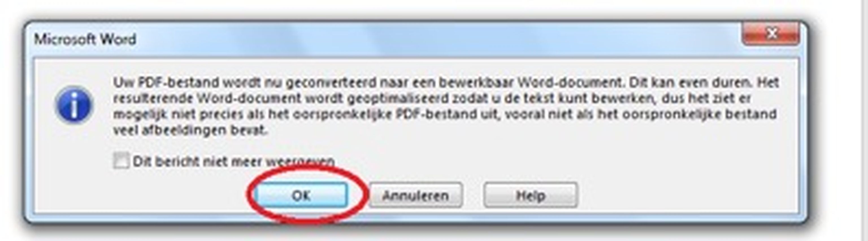Viewport: 868px width, 241px height.
Task: Click the line starting 'resulterende Word-document'
Action: click(432, 98)
